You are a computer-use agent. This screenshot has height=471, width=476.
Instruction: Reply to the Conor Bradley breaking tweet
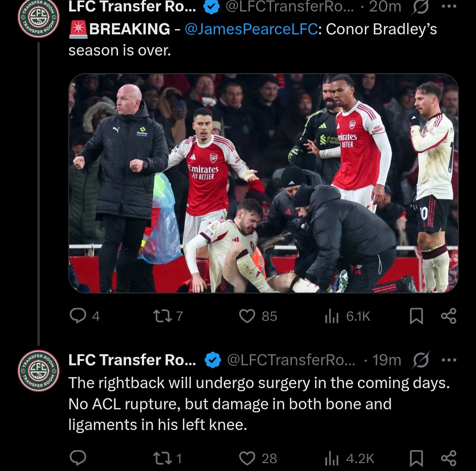pyautogui.click(x=78, y=316)
